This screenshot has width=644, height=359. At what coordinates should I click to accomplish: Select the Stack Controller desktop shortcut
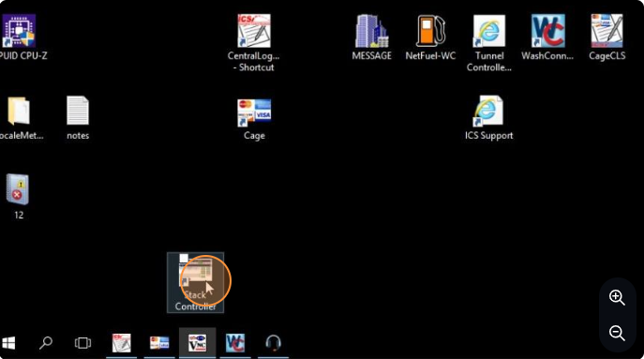[196, 282]
